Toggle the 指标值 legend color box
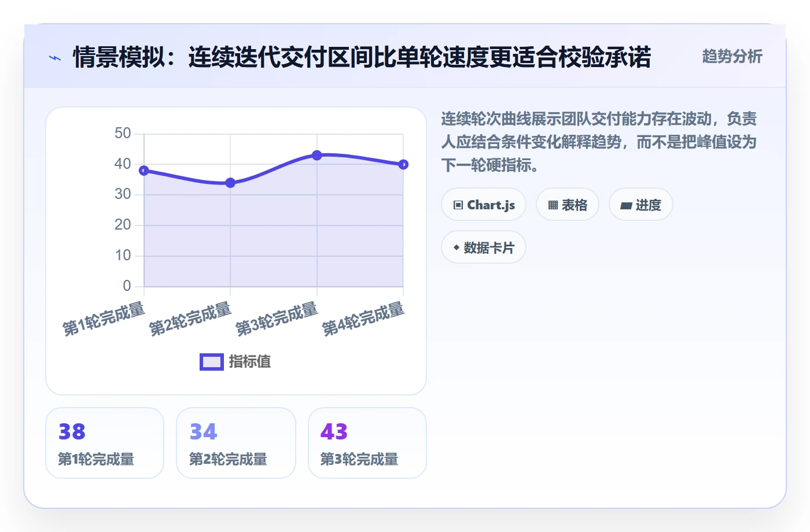This screenshot has width=810, height=532. (x=212, y=362)
